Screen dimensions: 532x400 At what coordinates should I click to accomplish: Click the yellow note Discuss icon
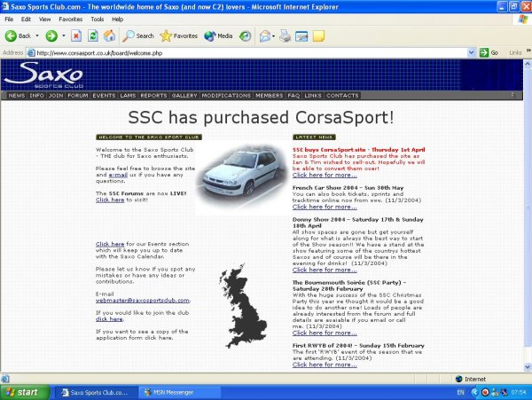pos(318,35)
